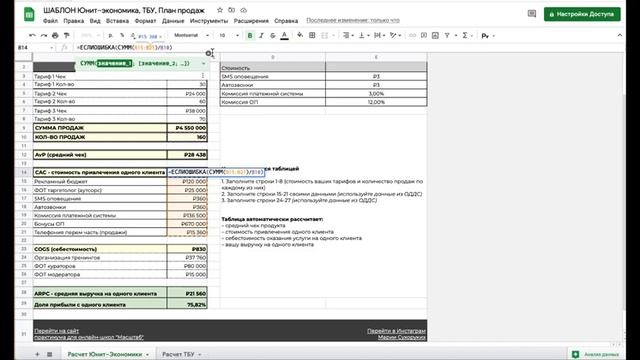
Task: Add a new sheet with plus
Action: (x=37, y=354)
